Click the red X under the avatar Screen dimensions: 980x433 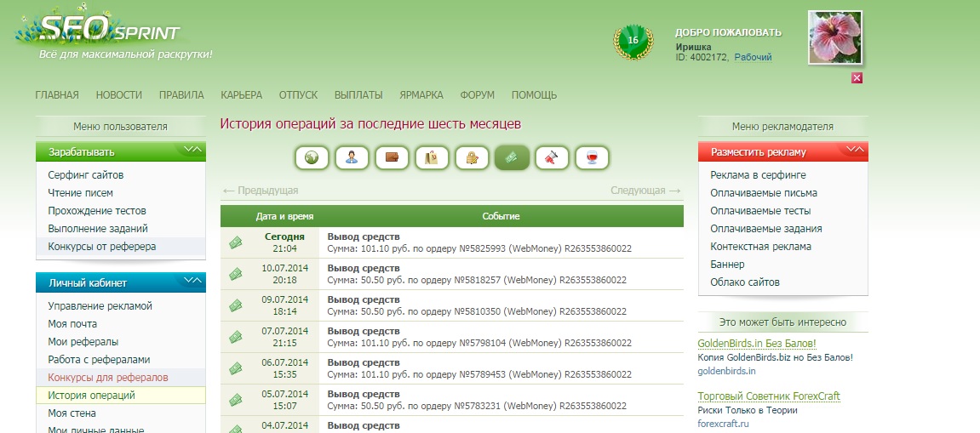[857, 78]
